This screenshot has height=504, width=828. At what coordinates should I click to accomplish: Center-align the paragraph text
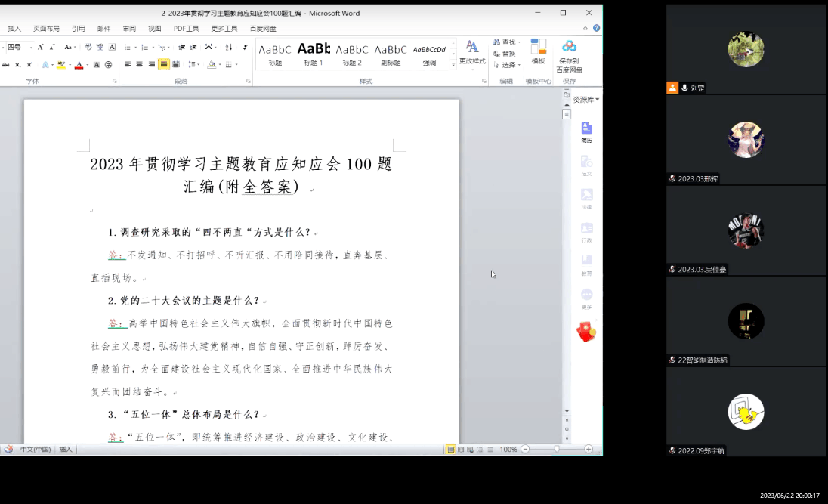[x=139, y=64]
